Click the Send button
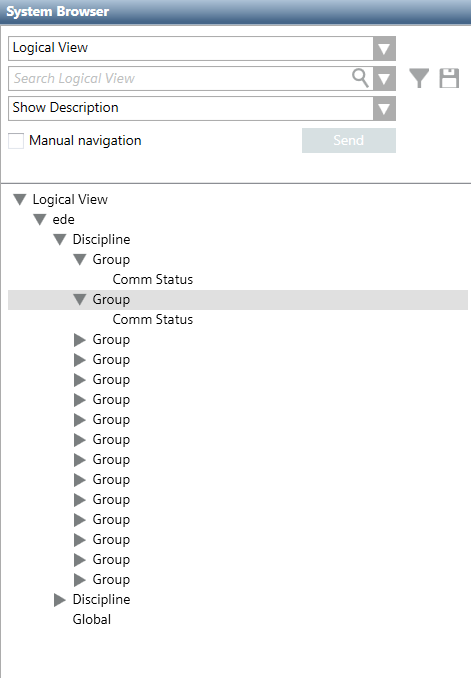 (349, 141)
